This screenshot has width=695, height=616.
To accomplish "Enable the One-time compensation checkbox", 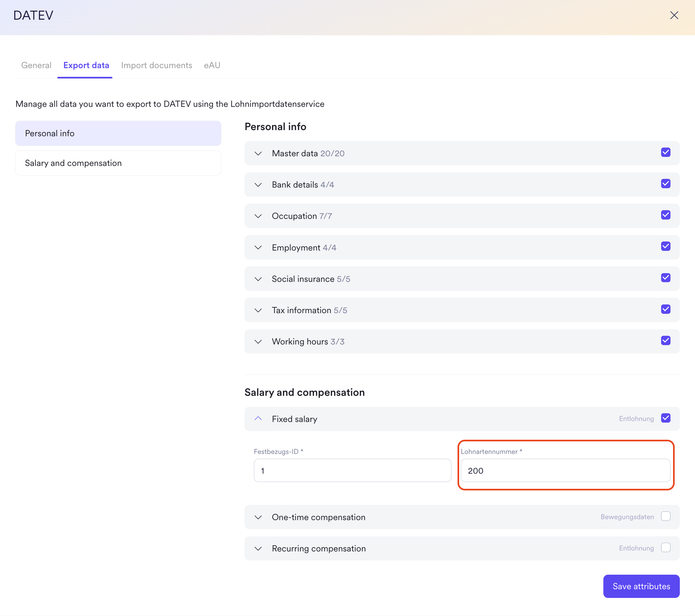I will tap(665, 516).
